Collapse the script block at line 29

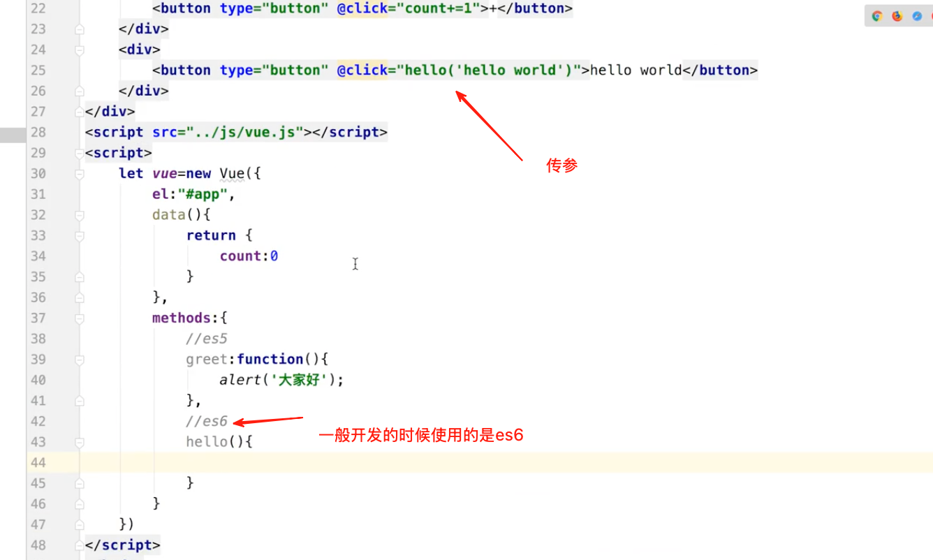click(x=79, y=153)
